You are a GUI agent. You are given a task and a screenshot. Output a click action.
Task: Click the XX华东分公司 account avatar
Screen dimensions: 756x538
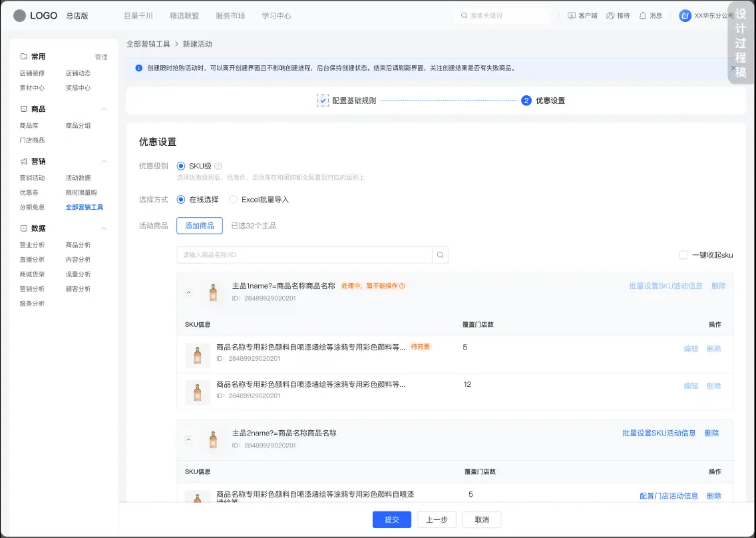point(685,15)
